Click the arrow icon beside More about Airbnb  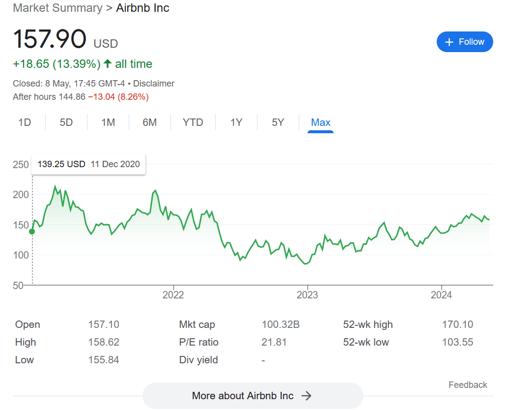pos(307,396)
